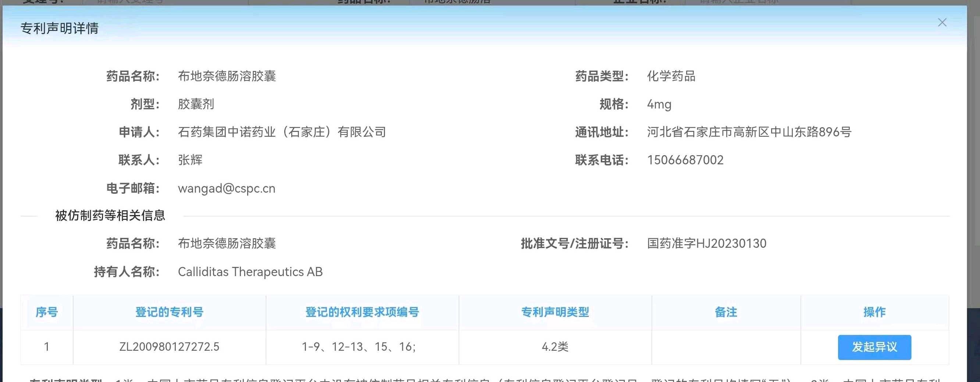Select the specification value 4mg

tap(659, 104)
